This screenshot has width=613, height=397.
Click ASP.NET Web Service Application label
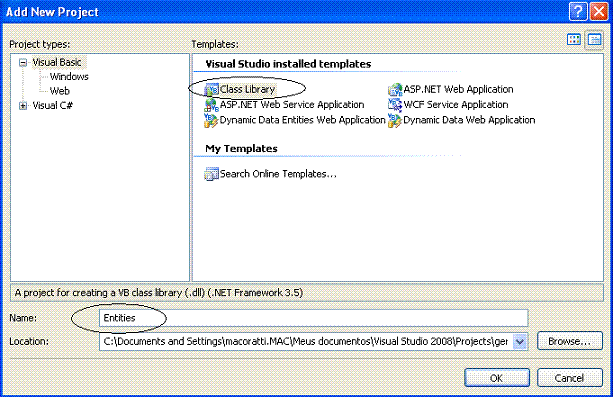(x=292, y=105)
